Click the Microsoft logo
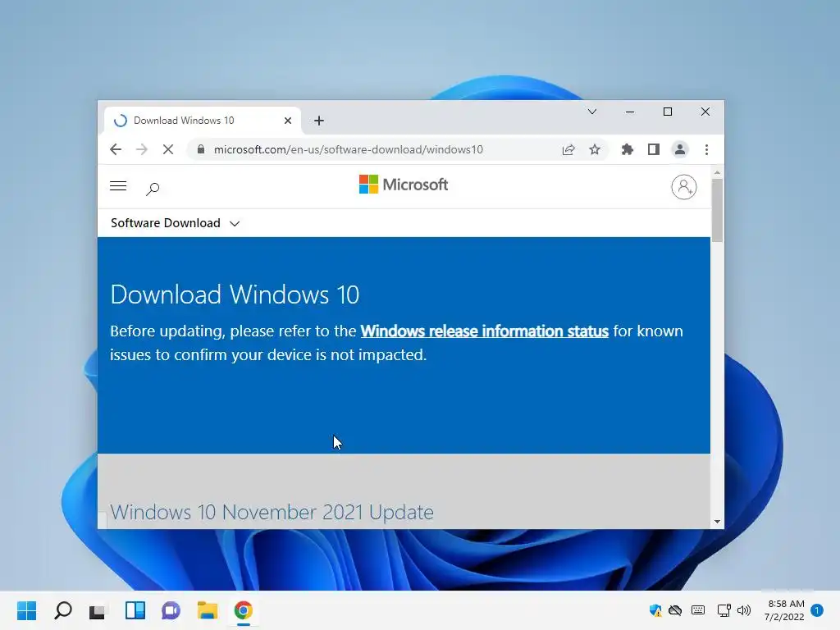 pyautogui.click(x=404, y=185)
